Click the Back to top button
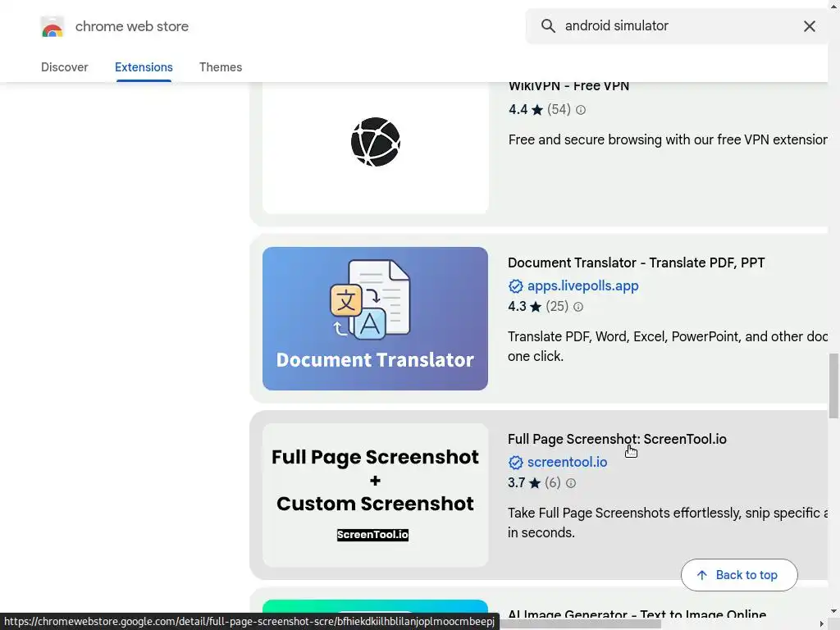840x630 pixels. (739, 575)
